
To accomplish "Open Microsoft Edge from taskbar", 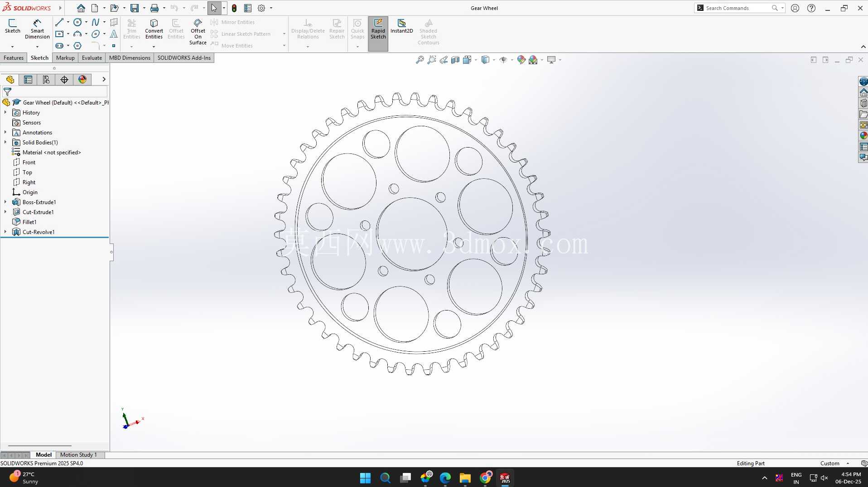I will pyautogui.click(x=445, y=478).
